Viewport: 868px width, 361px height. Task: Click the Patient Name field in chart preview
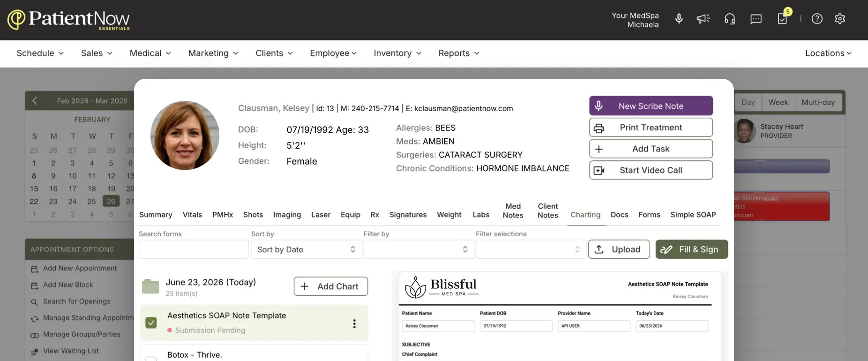pos(438,326)
